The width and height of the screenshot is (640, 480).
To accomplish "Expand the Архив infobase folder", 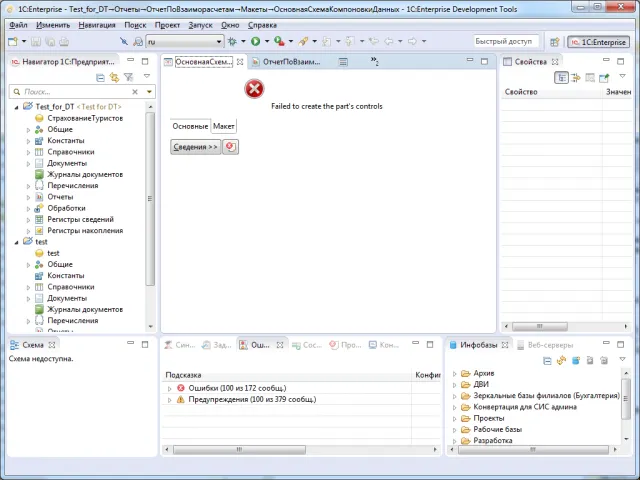I will 454,373.
